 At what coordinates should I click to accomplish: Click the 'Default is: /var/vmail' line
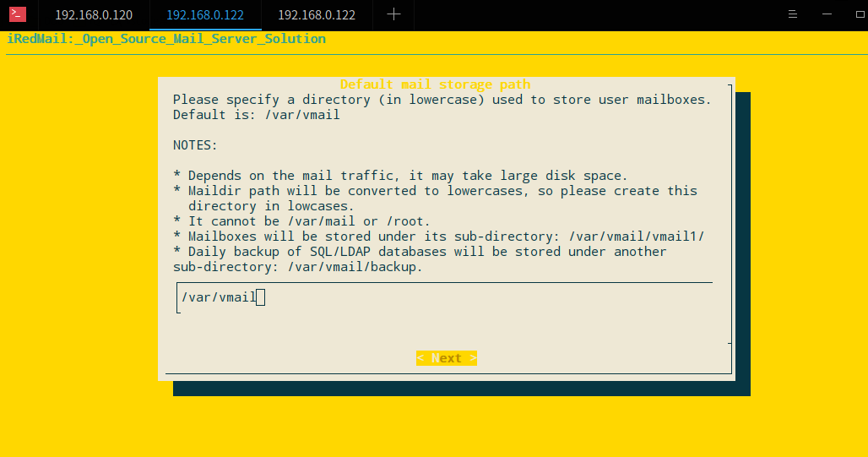click(x=257, y=115)
